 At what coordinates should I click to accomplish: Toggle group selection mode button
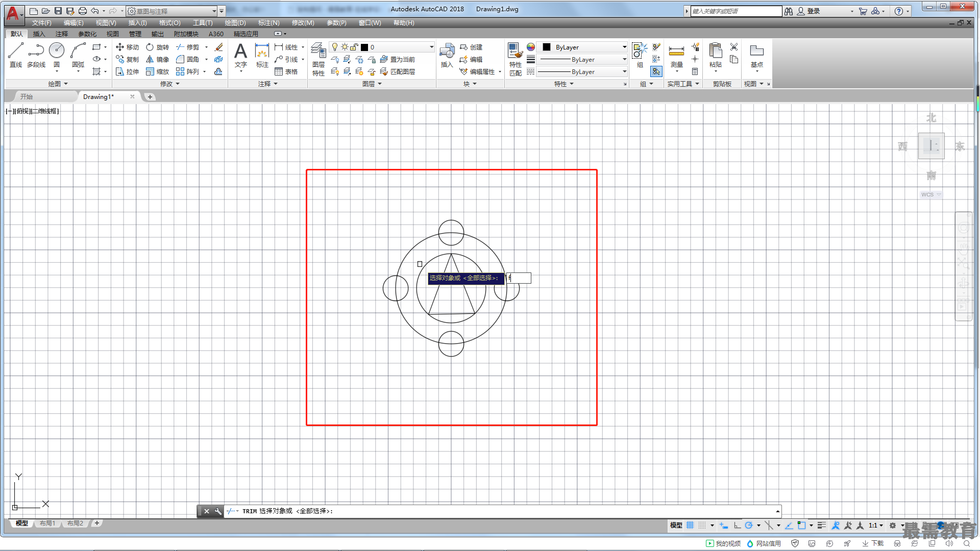coord(656,71)
